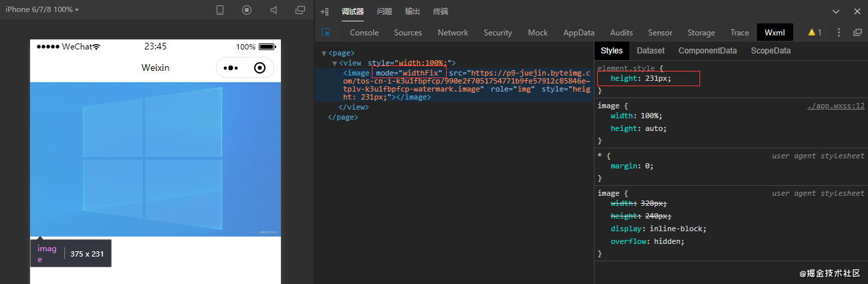Image resolution: width=868 pixels, height=284 pixels.
Task: Select the ComponentData sub-tab
Action: point(708,51)
